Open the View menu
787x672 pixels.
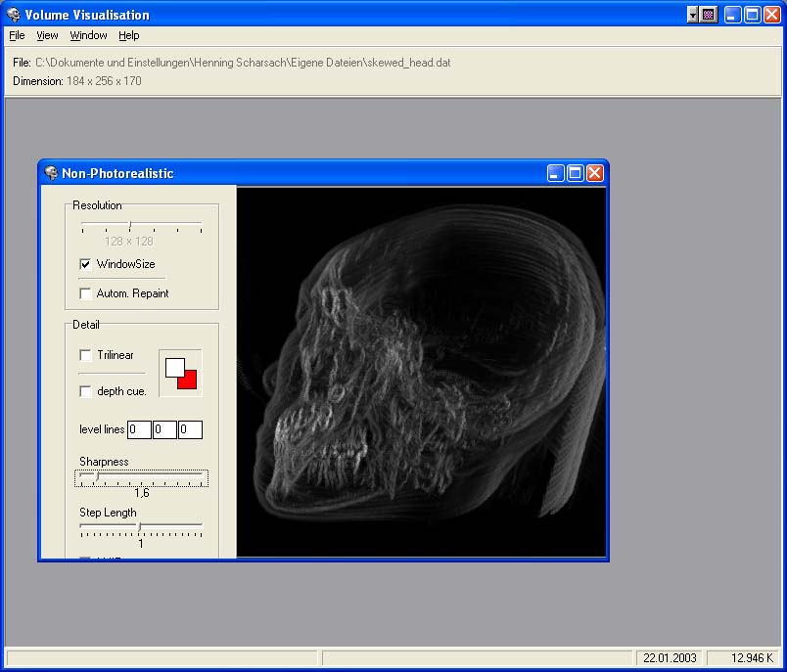pos(47,35)
